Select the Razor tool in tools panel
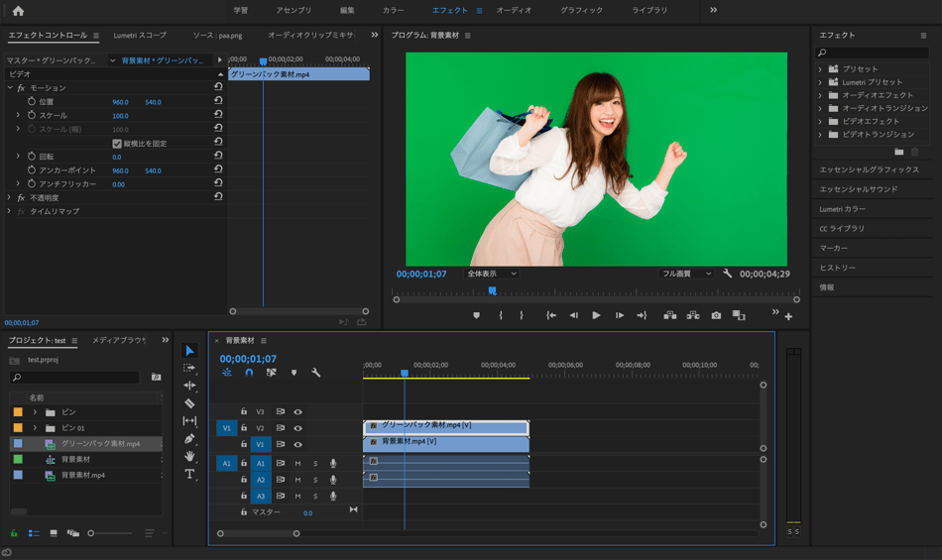This screenshot has height=560, width=942. pos(189,403)
